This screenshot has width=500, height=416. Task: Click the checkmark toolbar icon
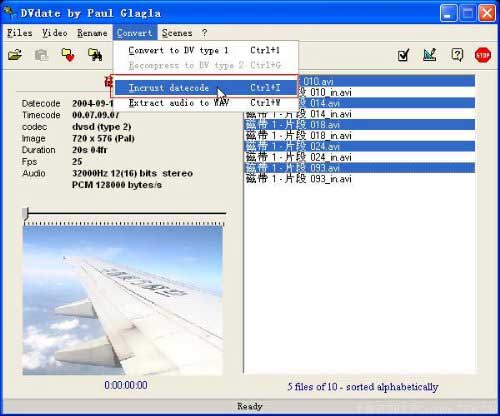coord(404,55)
